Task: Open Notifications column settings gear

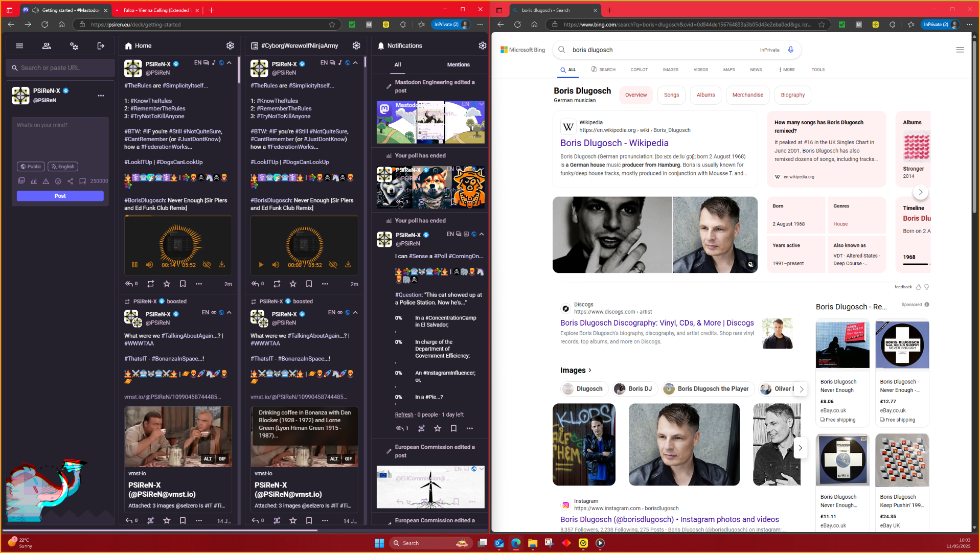Action: [482, 45]
